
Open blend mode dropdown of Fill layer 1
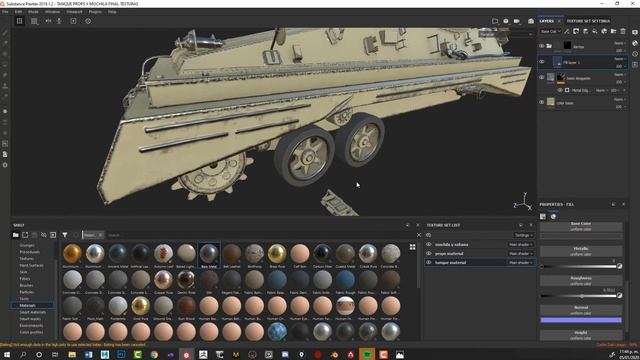pos(619,59)
